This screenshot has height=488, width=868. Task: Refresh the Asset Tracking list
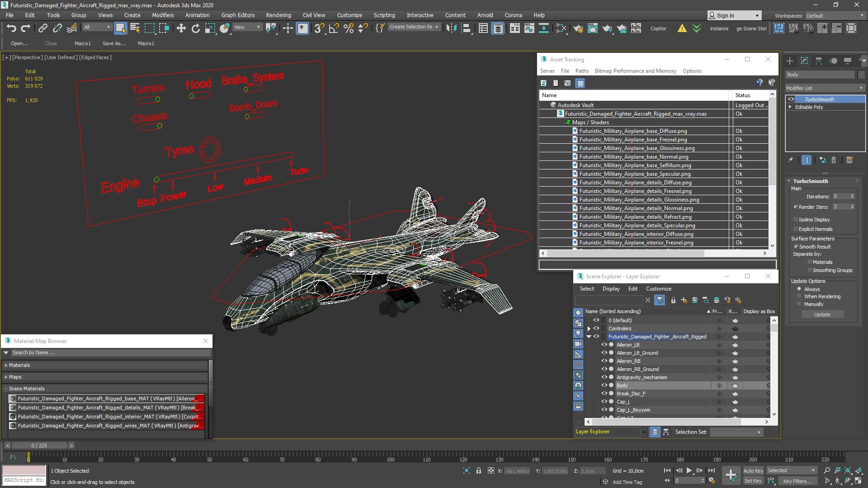[544, 83]
